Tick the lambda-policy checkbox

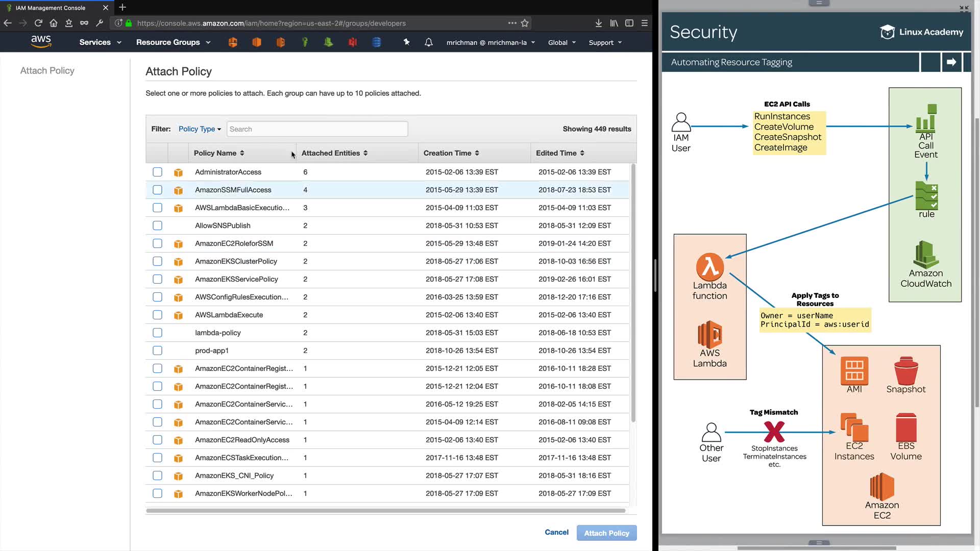157,333
